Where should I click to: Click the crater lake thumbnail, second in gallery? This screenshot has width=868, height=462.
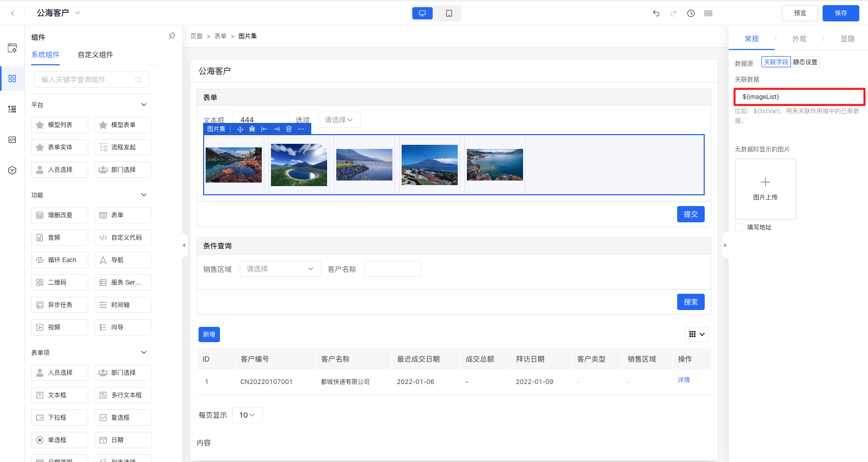tap(299, 165)
